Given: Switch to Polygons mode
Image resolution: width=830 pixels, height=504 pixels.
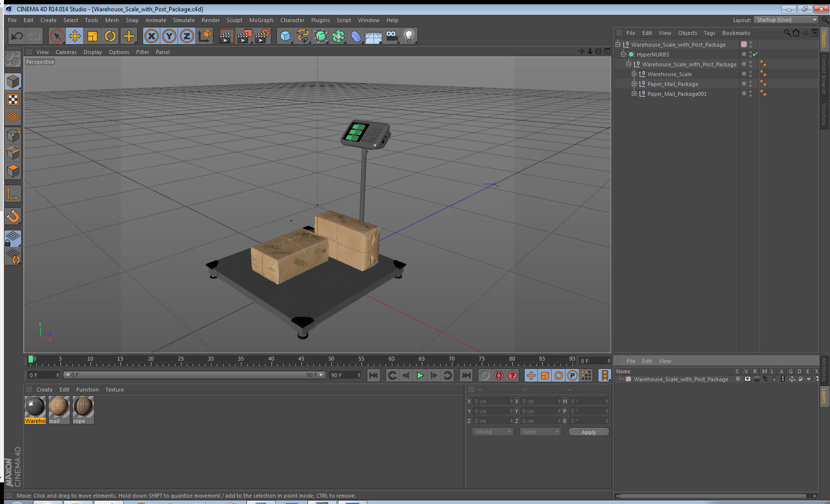Looking at the screenshot, I should click(x=13, y=171).
